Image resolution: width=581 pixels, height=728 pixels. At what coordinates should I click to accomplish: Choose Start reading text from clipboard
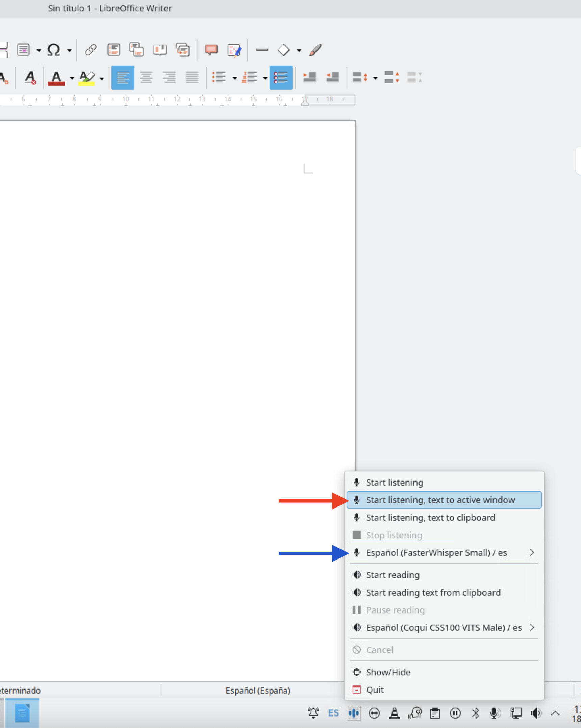click(x=433, y=593)
